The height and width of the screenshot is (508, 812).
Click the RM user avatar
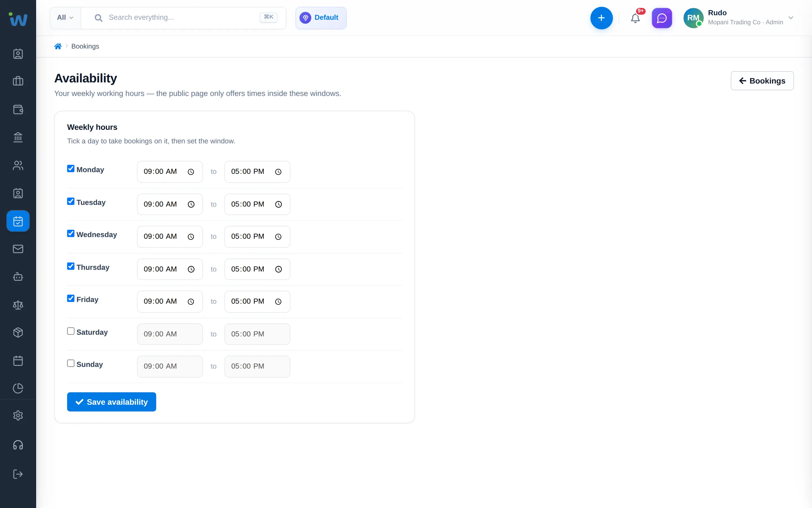693,18
